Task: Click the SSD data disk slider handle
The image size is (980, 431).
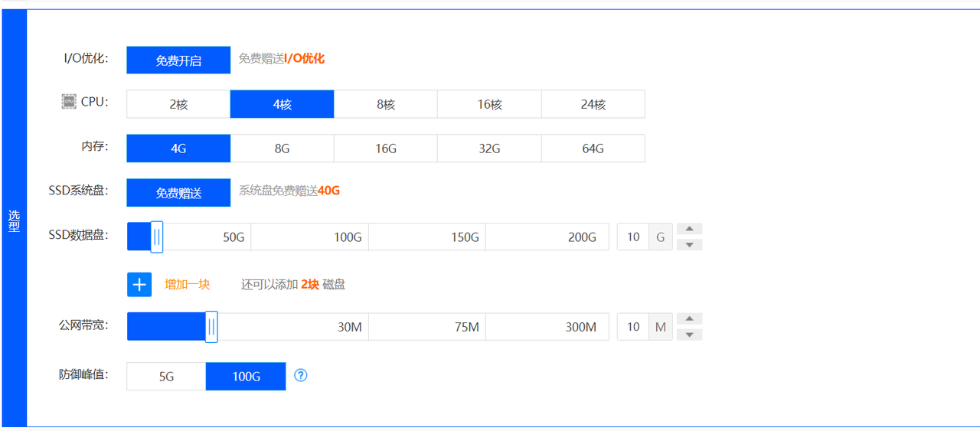Action: pos(157,237)
